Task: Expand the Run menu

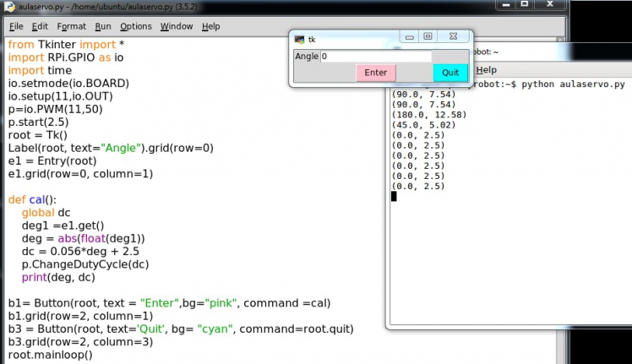Action: (x=103, y=26)
